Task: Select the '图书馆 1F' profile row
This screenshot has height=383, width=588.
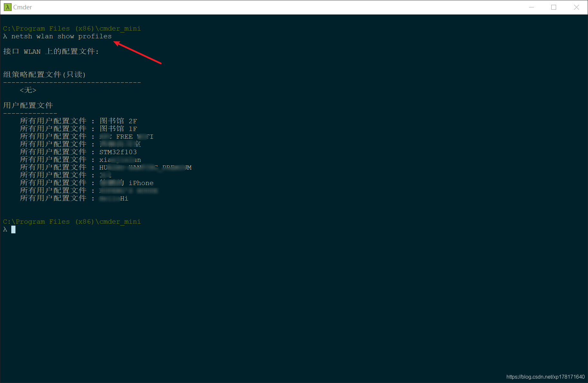Action: tap(79, 129)
